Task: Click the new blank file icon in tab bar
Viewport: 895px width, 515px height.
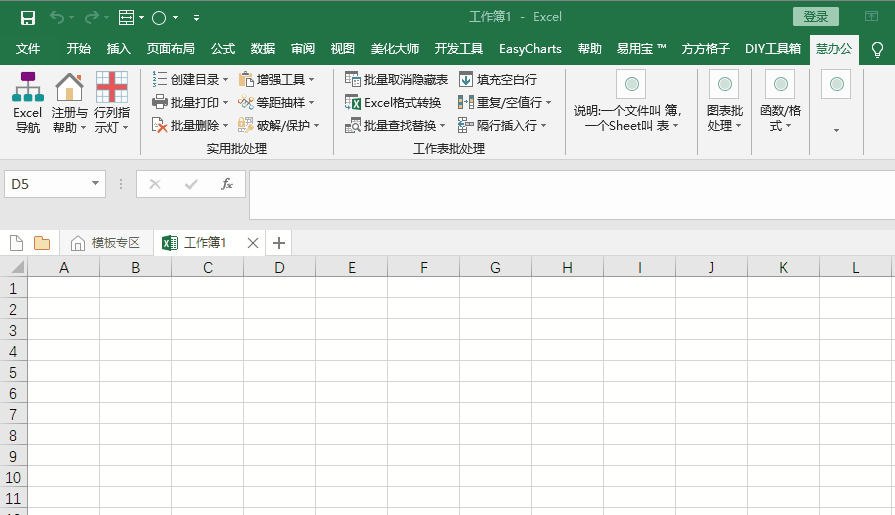Action: pos(17,243)
